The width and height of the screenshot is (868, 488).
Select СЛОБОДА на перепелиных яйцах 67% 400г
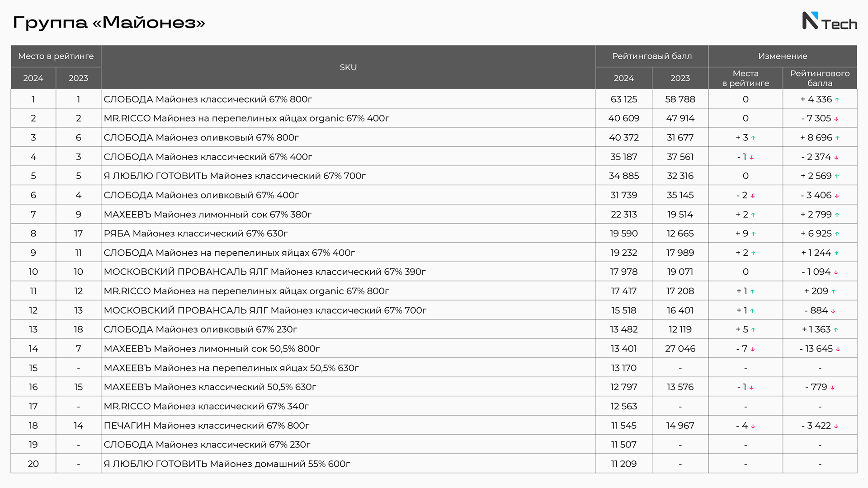click(x=434, y=253)
